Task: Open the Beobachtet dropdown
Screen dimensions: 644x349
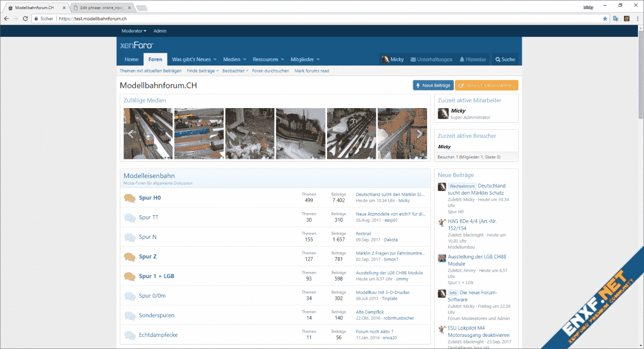Action: tap(247, 71)
